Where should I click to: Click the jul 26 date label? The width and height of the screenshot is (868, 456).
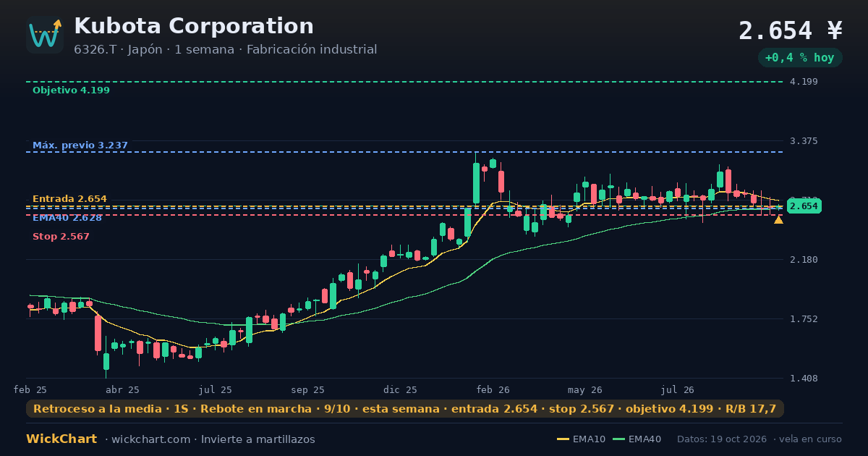pyautogui.click(x=677, y=390)
